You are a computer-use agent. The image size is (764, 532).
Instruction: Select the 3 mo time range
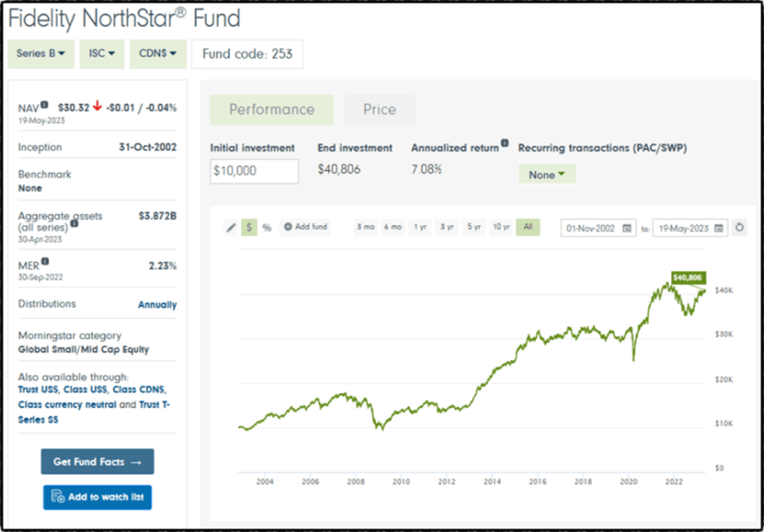coord(366,227)
